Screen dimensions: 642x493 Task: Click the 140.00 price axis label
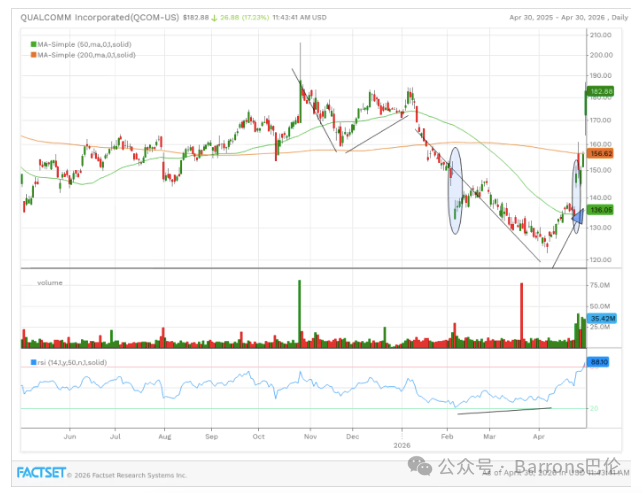click(x=600, y=198)
